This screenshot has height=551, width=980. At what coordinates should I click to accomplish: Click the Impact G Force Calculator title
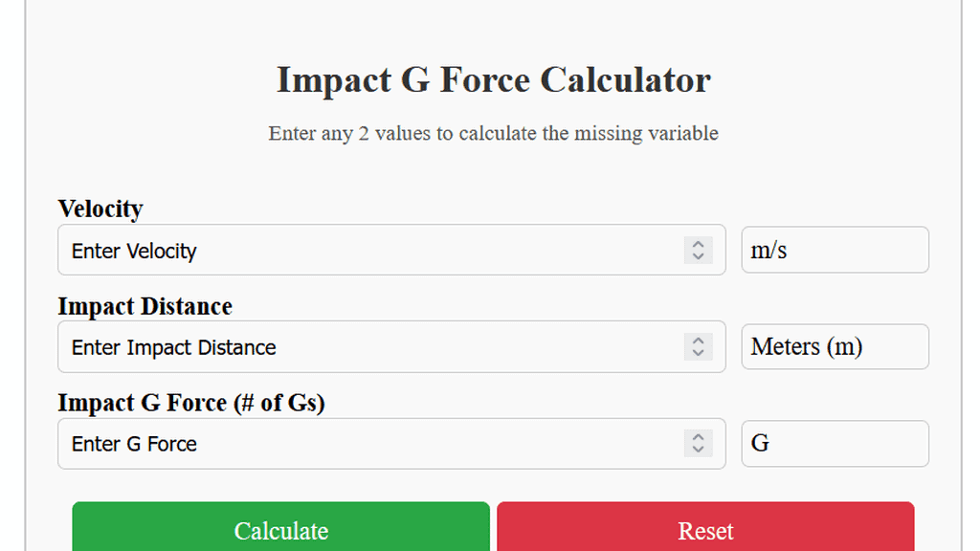[x=493, y=80]
